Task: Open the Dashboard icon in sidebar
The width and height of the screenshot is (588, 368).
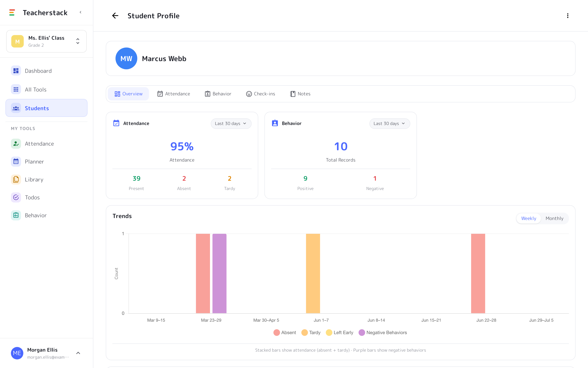Action: 16,71
